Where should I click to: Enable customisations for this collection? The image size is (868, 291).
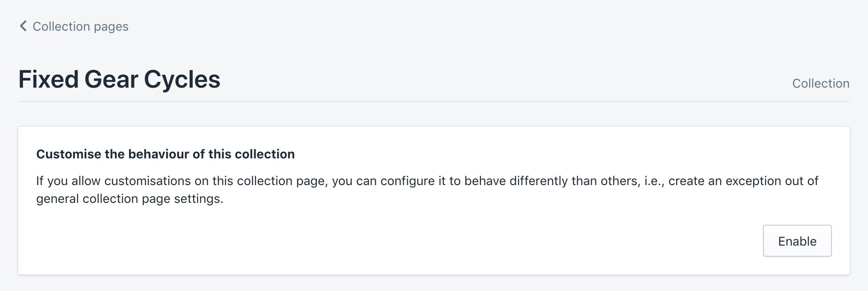tap(797, 241)
